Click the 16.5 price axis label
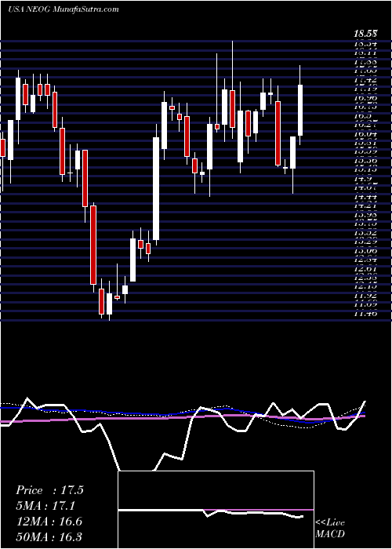This screenshot has height=549, width=392. click(x=363, y=116)
